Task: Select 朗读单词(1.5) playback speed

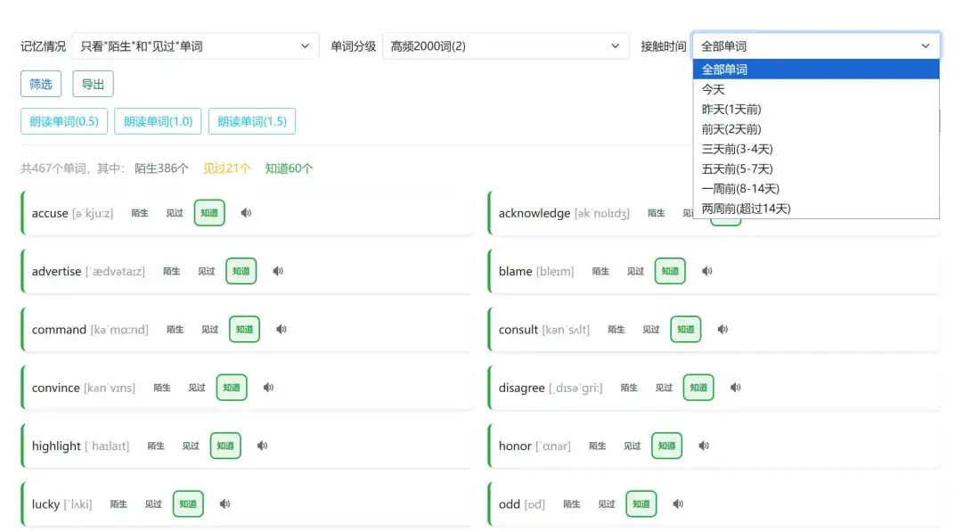Action: click(253, 122)
